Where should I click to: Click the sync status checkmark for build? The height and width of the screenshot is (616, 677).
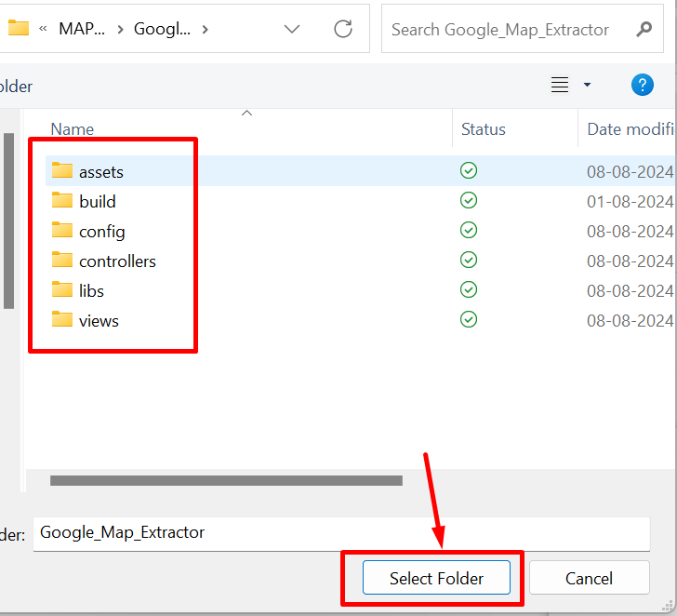click(469, 200)
